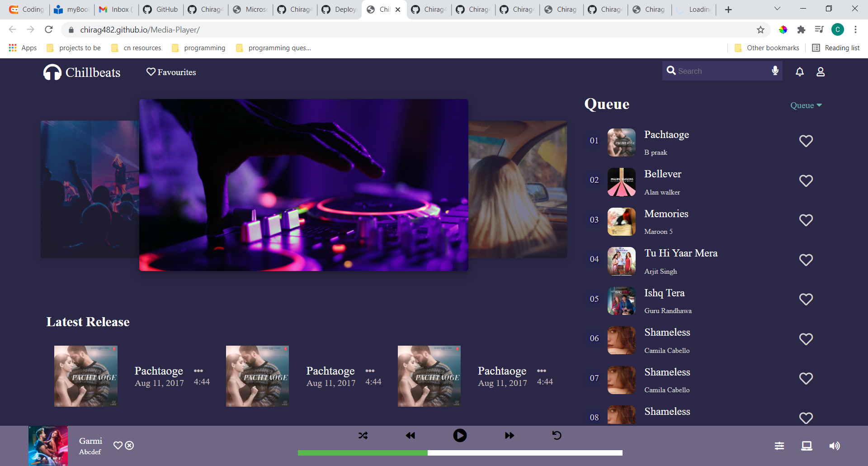Open Chrome tab search chevron
Viewport: 868px width, 466px height.
[x=777, y=9]
